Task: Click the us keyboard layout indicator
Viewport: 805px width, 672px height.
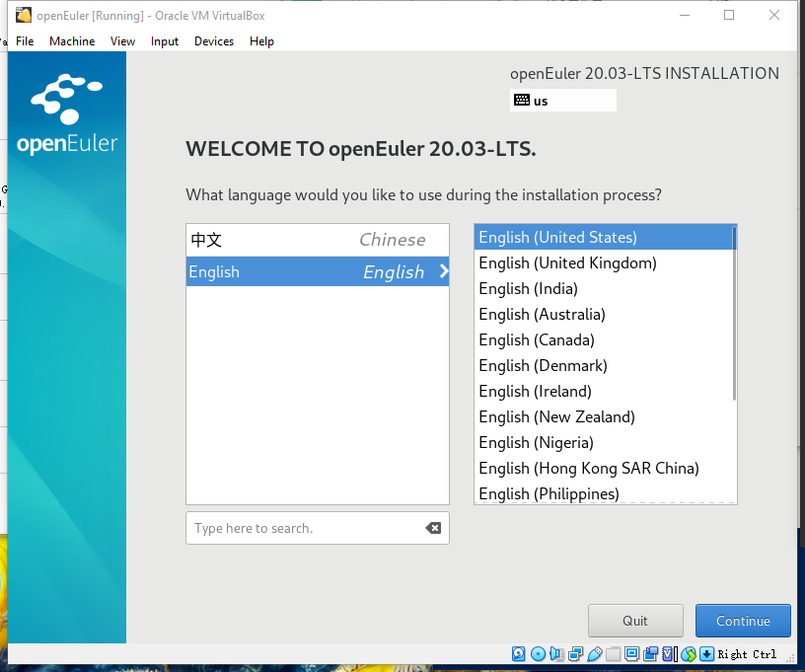Action: tap(562, 100)
